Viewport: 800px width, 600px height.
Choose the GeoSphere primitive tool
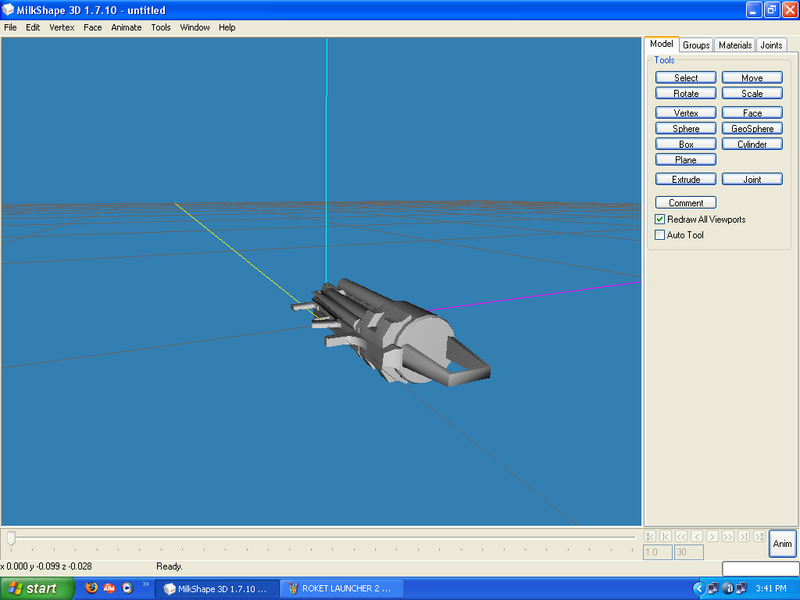(752, 129)
